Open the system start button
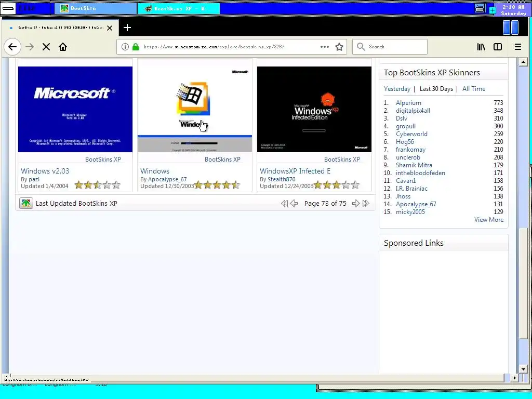532x399 pixels. [x=8, y=8]
